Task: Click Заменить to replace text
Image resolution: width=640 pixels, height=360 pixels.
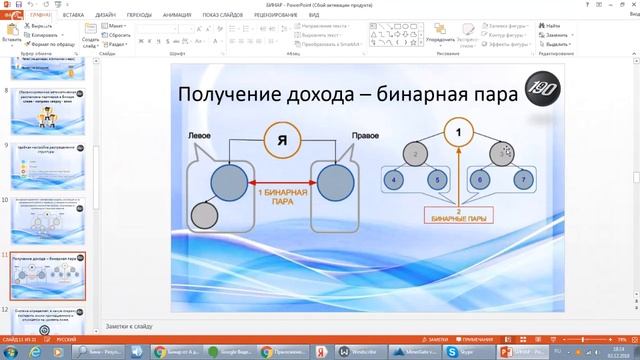Action: click(x=557, y=35)
